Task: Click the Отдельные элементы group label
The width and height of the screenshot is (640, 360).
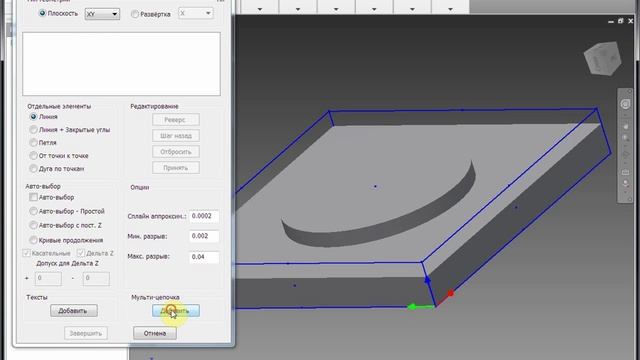Action: 59,106
